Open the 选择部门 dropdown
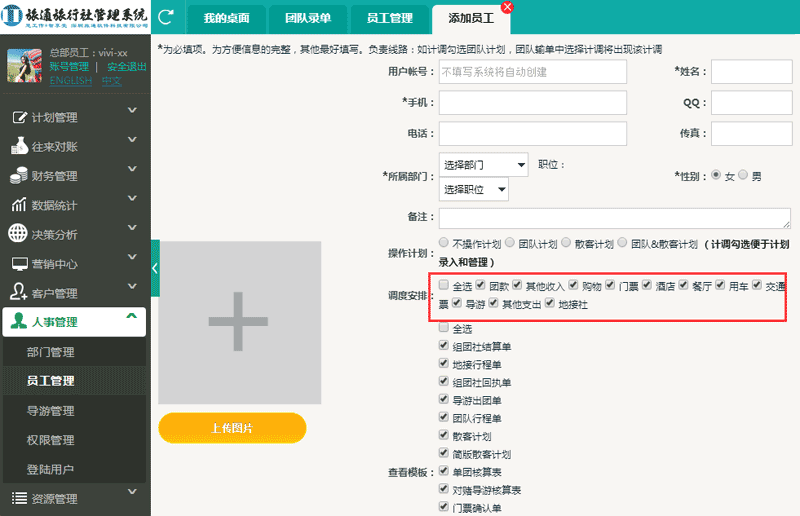Viewport: 800px width, 516px height. (483, 165)
